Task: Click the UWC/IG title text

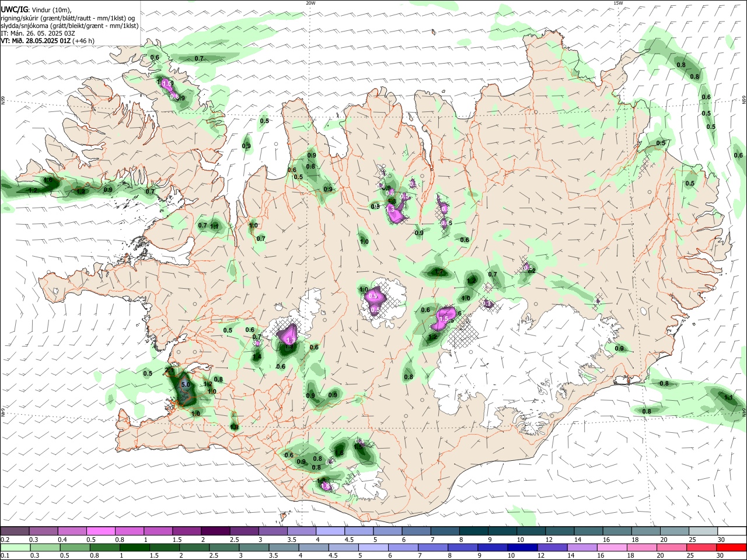Action: point(13,9)
